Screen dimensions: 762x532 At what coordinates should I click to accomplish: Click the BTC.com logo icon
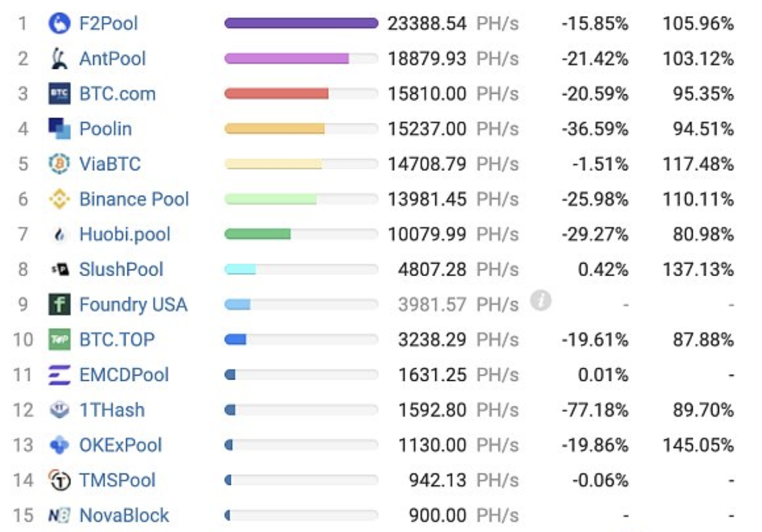tap(59, 94)
